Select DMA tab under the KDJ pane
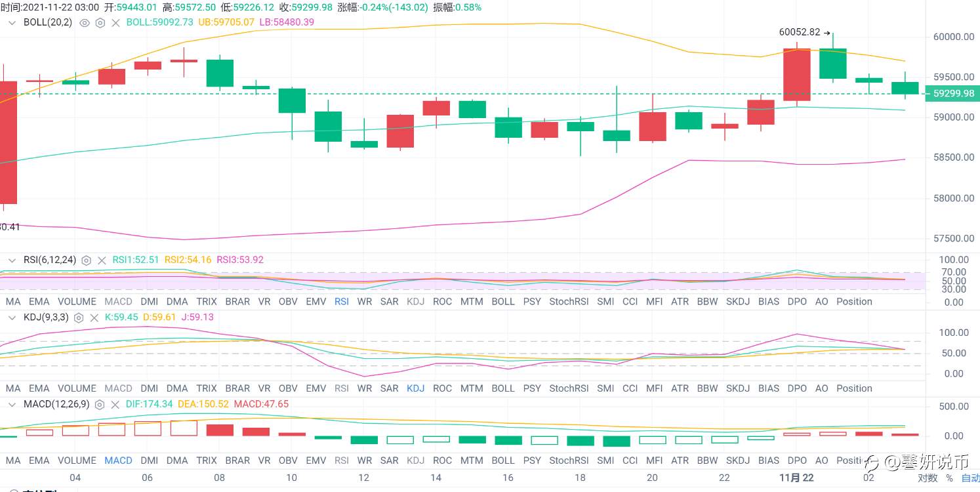 click(x=177, y=388)
